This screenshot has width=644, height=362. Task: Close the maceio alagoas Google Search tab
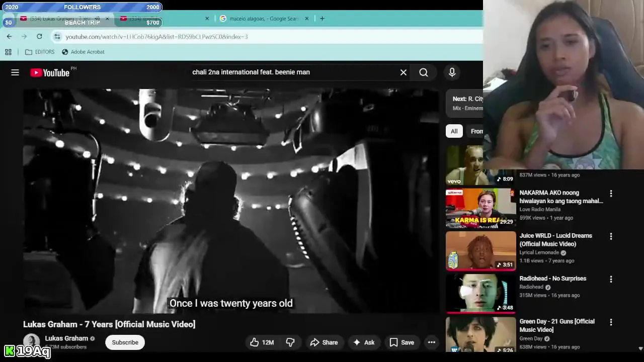tap(307, 19)
